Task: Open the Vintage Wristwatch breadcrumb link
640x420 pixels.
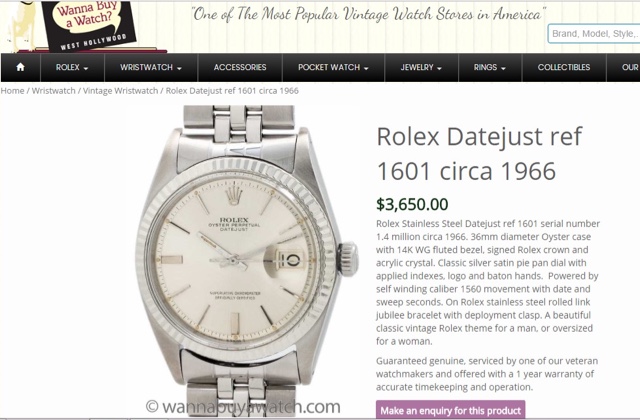Action: point(120,91)
